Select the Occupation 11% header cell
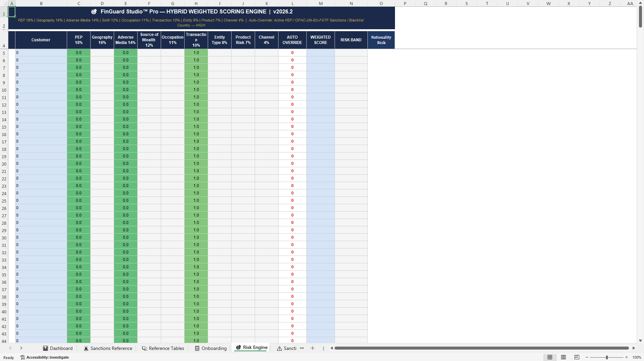Viewport: 644px width, 361px height. (x=172, y=40)
